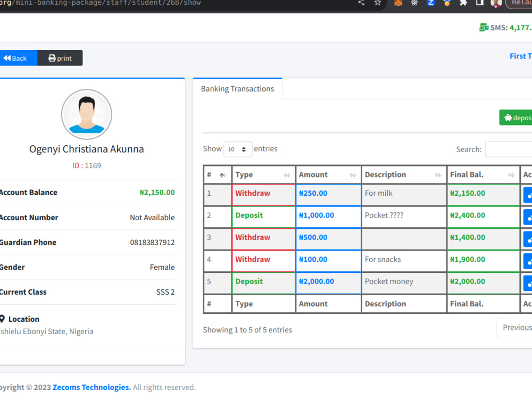Sort table by Type column header
This screenshot has height=399, width=532.
264,174
